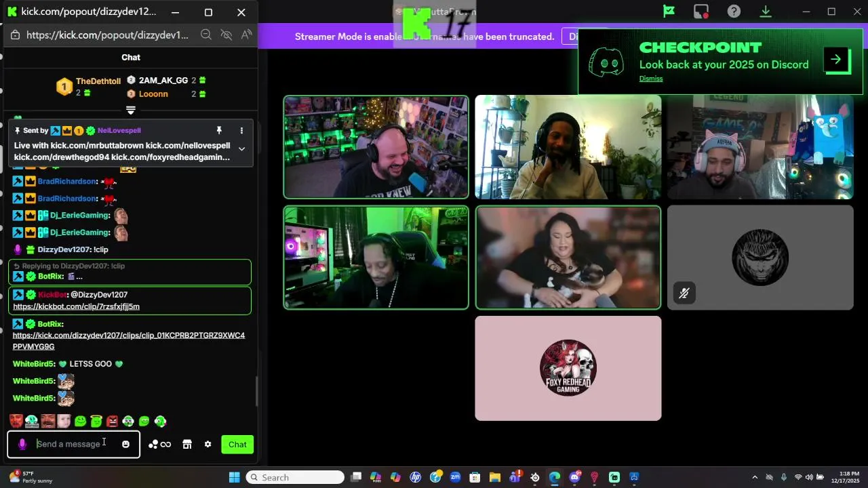Select the muted avatar participant tile

760,258
